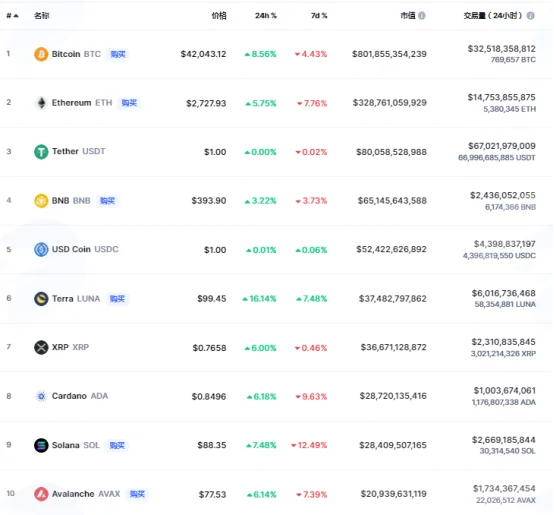554x515 pixels.
Task: Sort table by 24h % column header
Action: [x=266, y=16]
